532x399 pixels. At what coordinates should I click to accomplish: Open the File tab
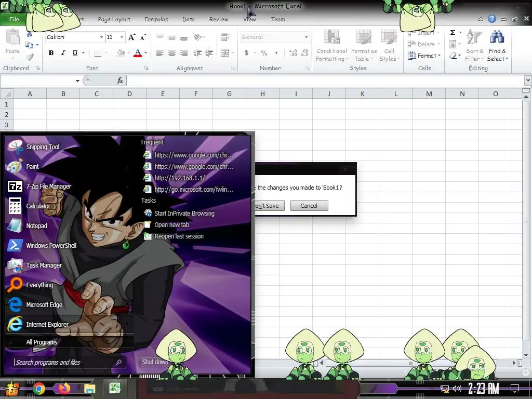[14, 19]
